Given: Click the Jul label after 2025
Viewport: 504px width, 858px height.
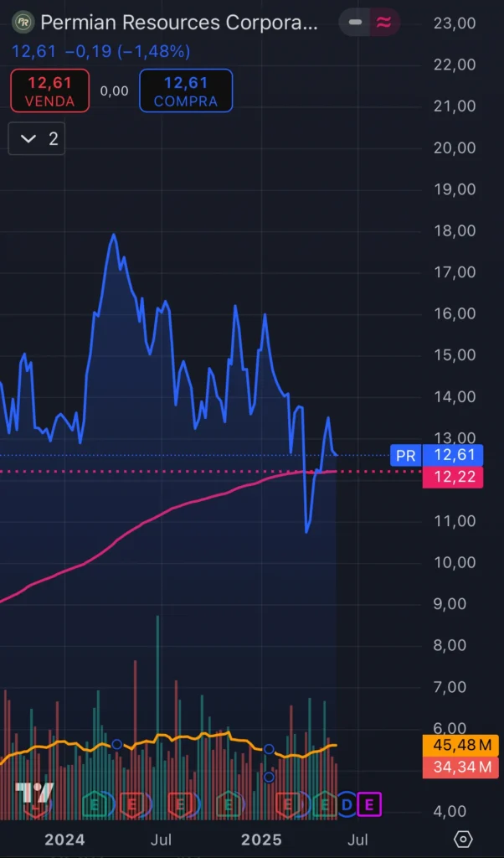Looking at the screenshot, I should (x=358, y=840).
